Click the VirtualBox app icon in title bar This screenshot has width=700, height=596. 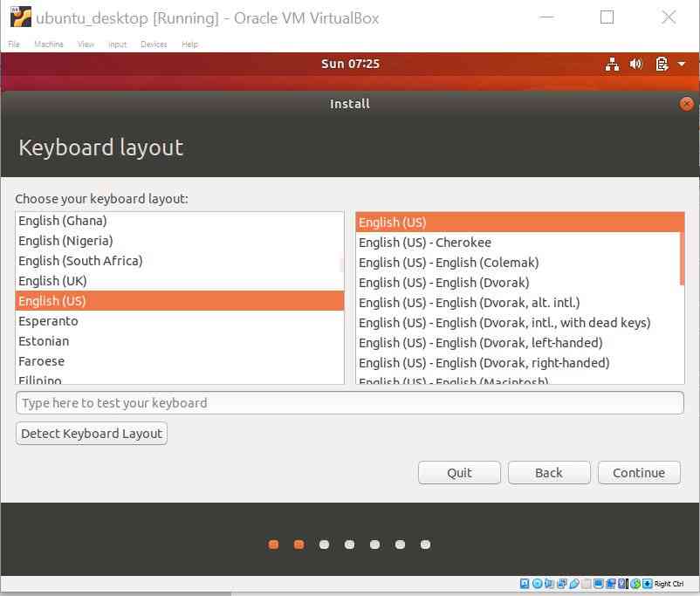click(x=21, y=17)
